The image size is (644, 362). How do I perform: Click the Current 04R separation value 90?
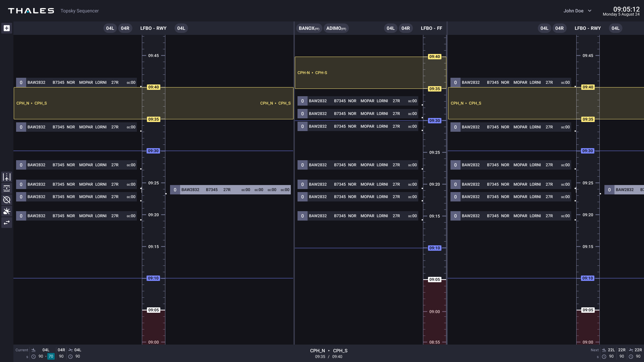(x=61, y=357)
